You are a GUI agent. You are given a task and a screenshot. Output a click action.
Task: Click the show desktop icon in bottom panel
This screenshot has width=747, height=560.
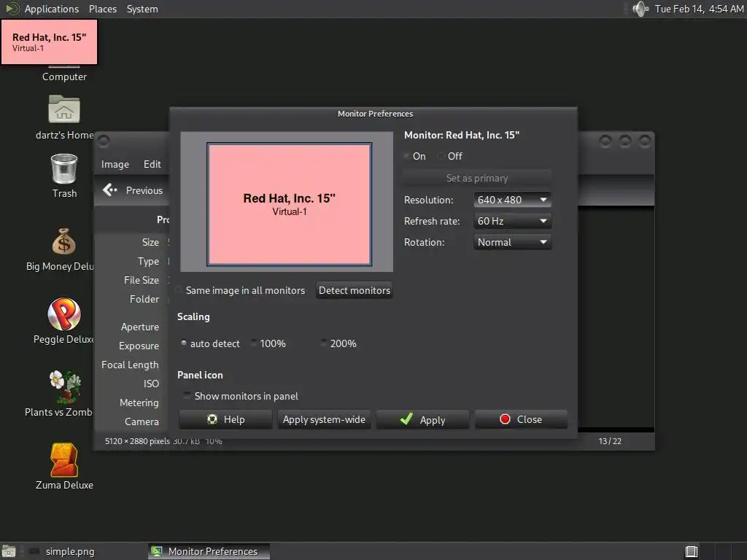click(x=9, y=551)
